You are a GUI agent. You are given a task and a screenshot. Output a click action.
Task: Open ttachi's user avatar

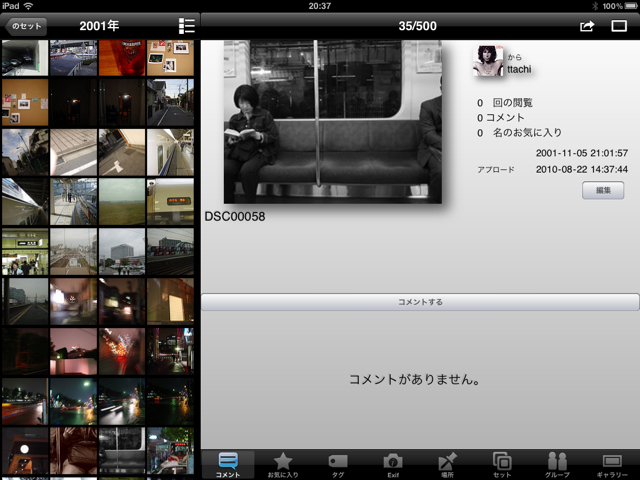pos(488,61)
